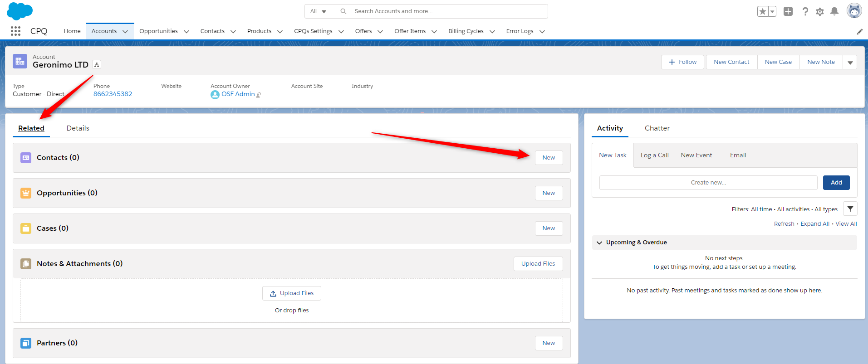This screenshot has width=868, height=364.
Task: Open the Help question mark icon
Action: [805, 11]
